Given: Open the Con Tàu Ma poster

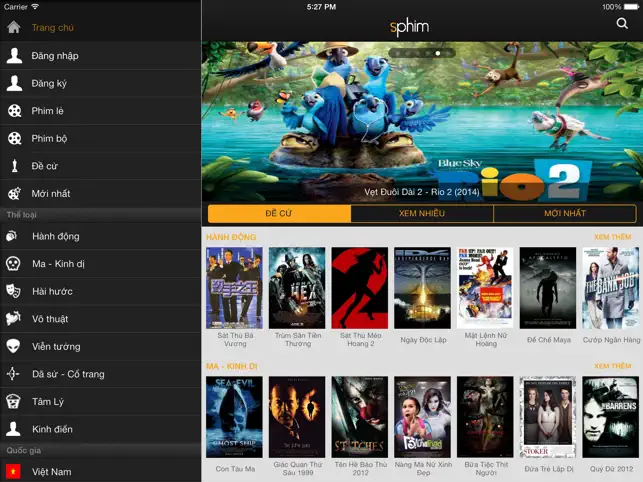Looking at the screenshot, I should click(x=235, y=417).
